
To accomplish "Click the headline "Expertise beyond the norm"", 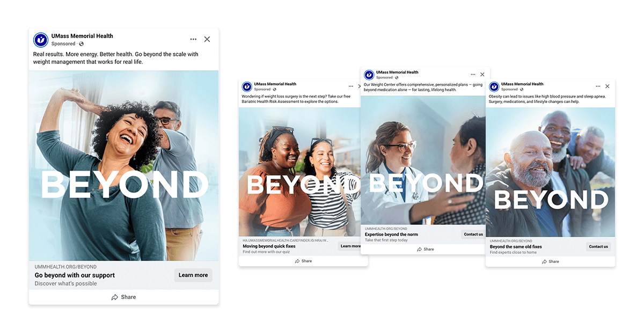I will pos(391,235).
